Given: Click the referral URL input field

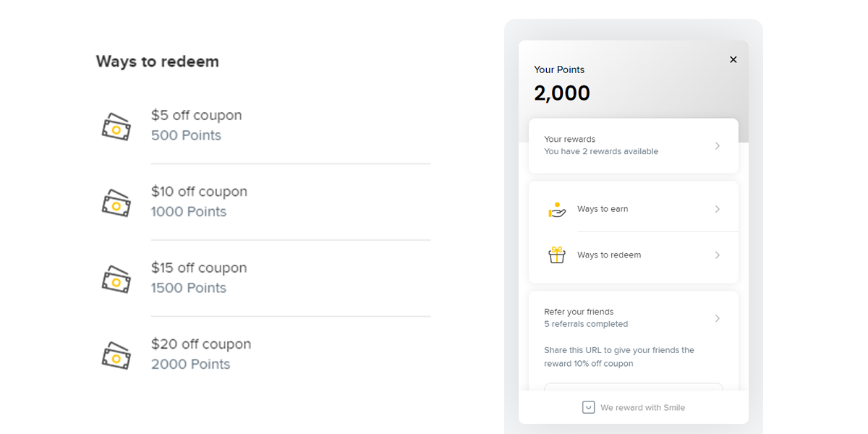Looking at the screenshot, I should [634, 387].
